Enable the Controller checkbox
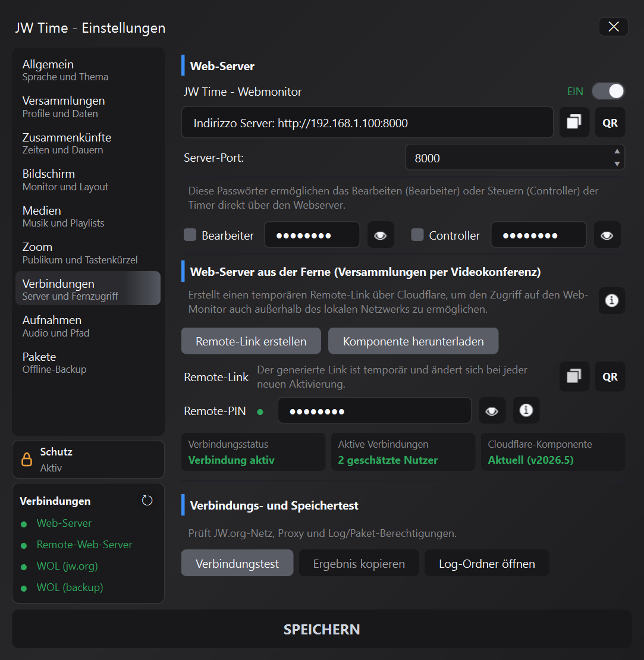 (x=417, y=235)
